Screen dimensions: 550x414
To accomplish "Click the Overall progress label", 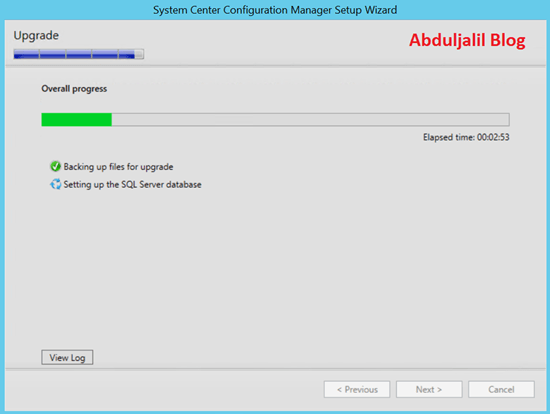I will [74, 89].
